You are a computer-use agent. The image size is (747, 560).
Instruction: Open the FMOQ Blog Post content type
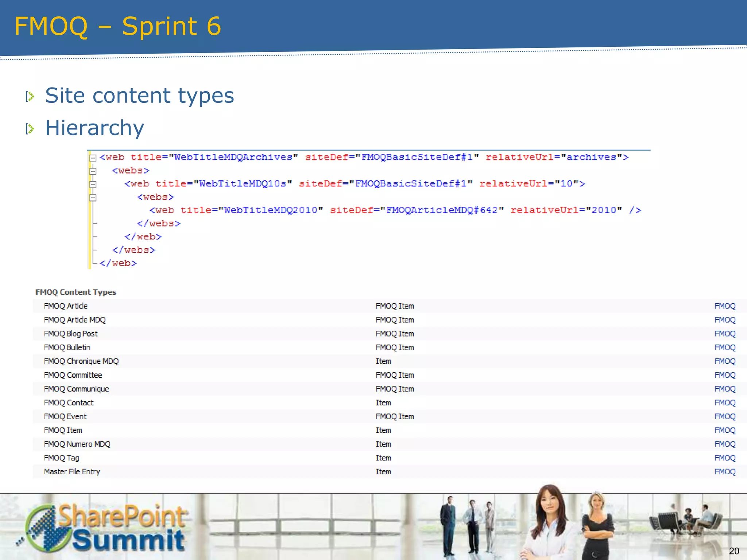tap(71, 334)
